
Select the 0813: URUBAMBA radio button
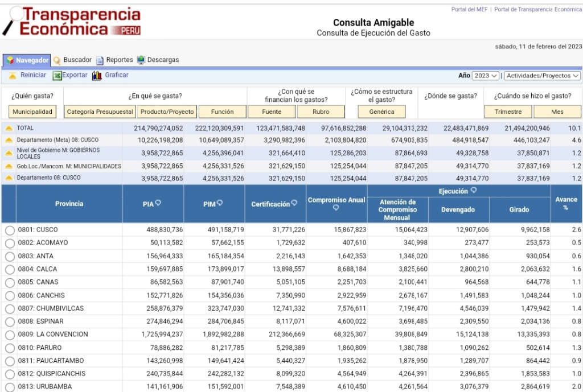coord(10,387)
